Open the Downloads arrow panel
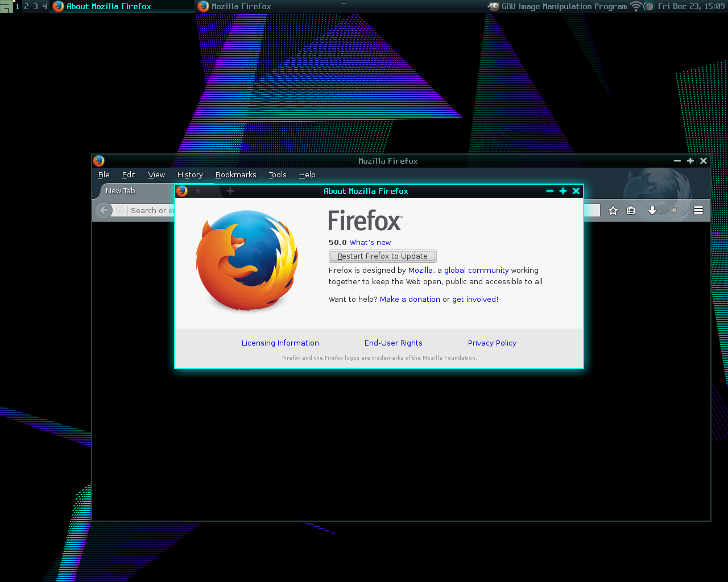 click(652, 210)
